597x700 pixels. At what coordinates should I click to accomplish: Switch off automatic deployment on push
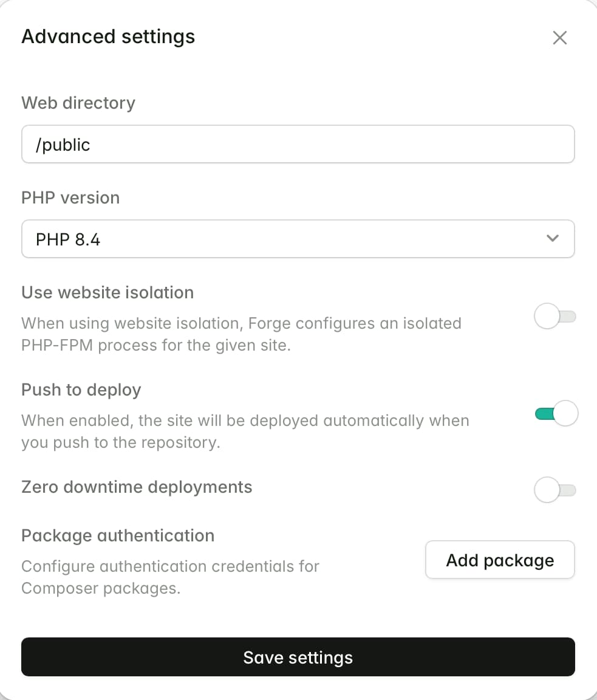pos(556,413)
